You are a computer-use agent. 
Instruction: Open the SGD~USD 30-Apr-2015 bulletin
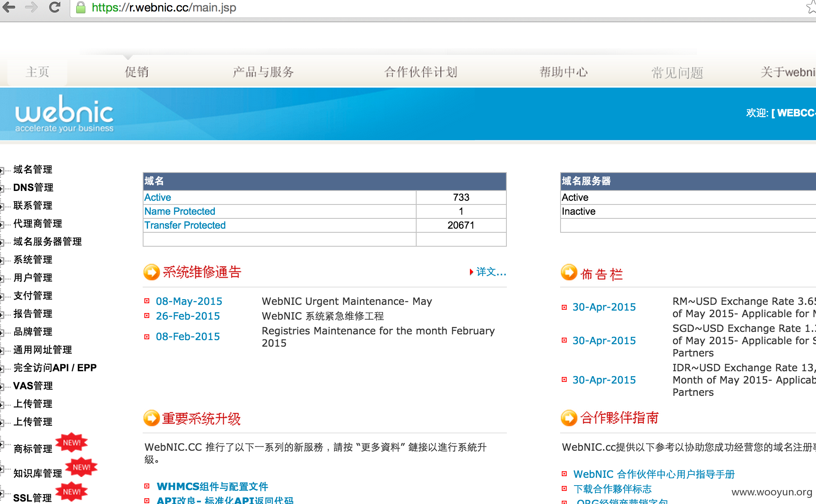click(x=604, y=341)
